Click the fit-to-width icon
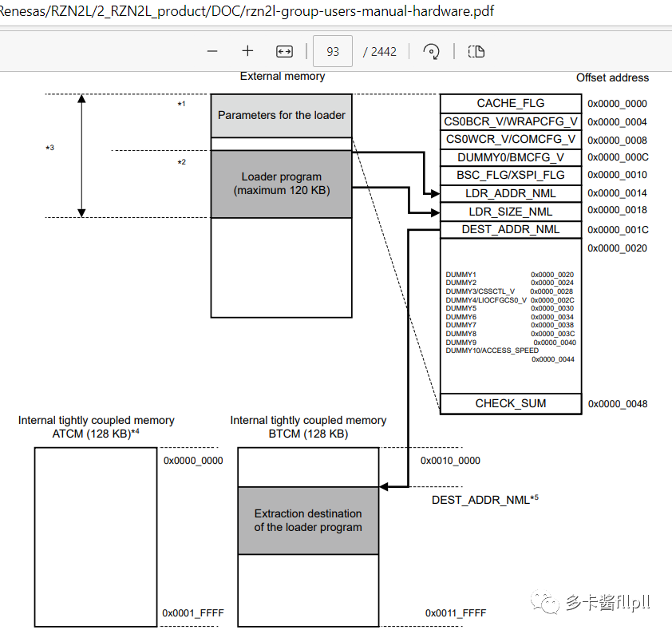 [285, 52]
